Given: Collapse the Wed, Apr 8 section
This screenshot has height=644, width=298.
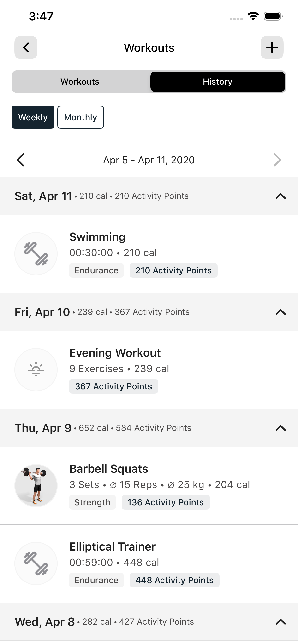Looking at the screenshot, I should [281, 622].
